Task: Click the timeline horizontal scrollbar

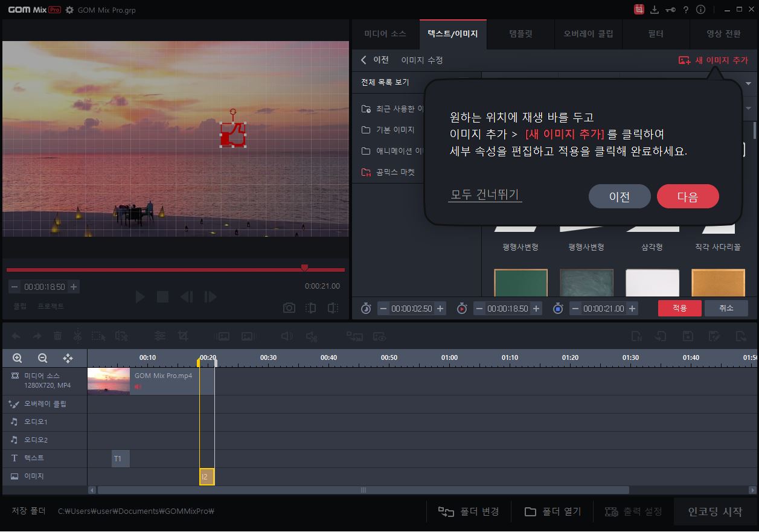Action: coord(363,490)
